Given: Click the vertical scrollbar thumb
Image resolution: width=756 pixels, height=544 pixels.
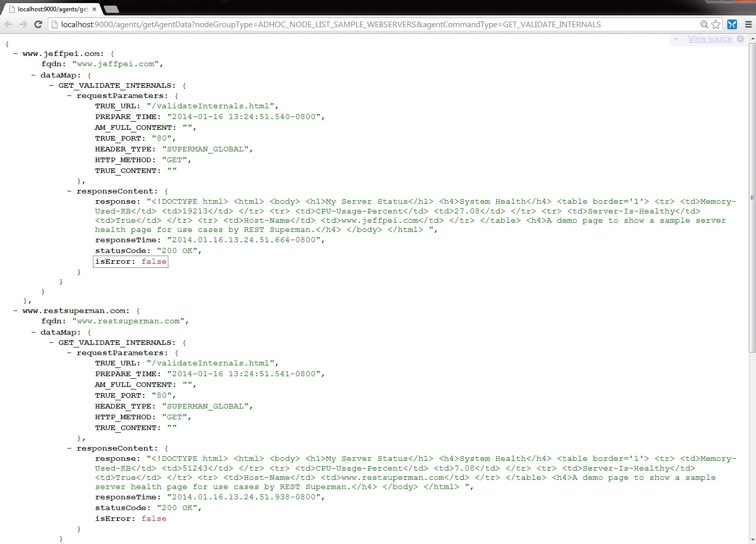Looking at the screenshot, I should coord(752,197).
